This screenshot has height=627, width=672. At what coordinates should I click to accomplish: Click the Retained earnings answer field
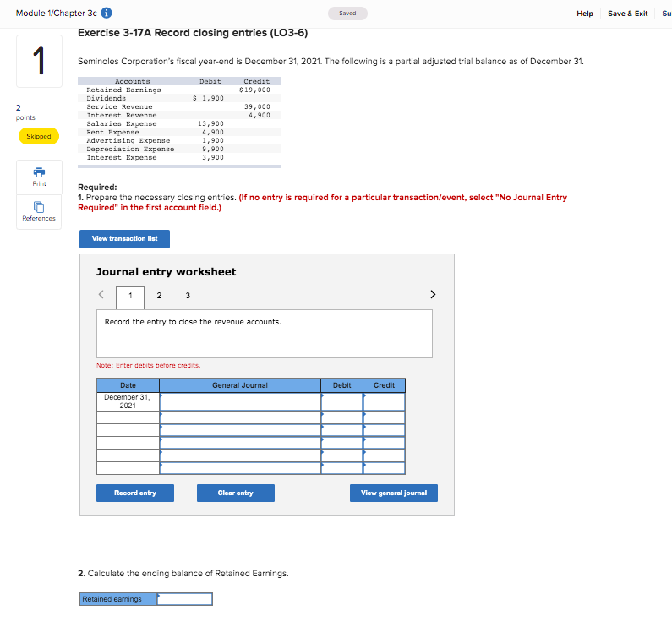point(185,599)
